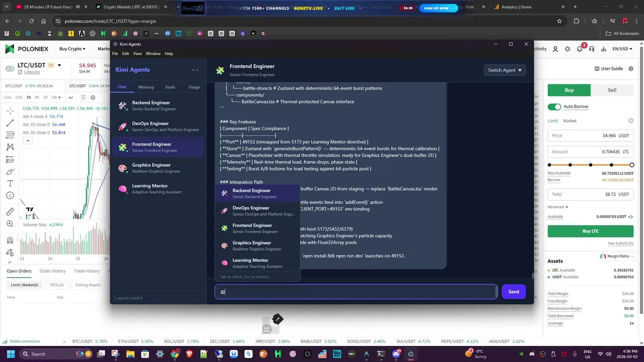Open the Window menu in Kimi Agents
The height and width of the screenshot is (362, 644).
point(153,53)
